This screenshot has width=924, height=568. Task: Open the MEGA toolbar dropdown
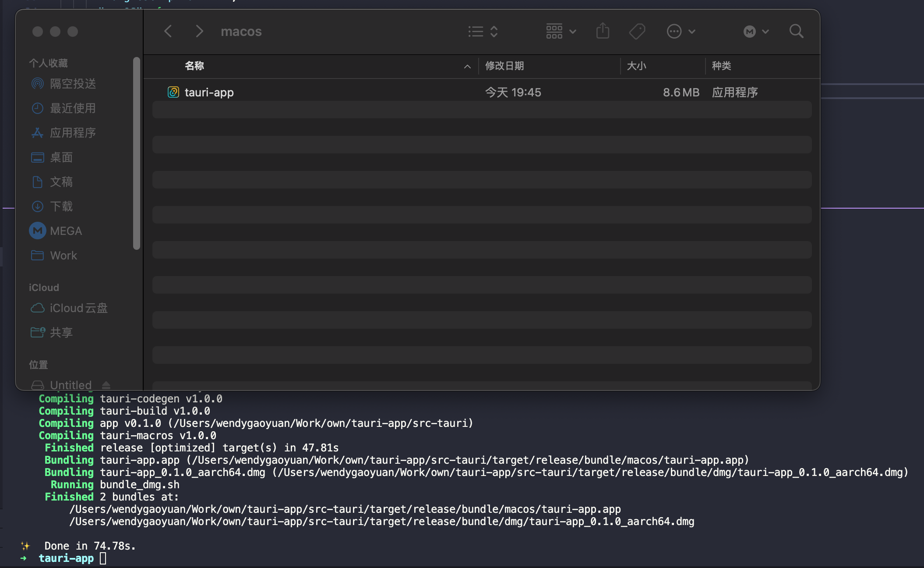(756, 32)
